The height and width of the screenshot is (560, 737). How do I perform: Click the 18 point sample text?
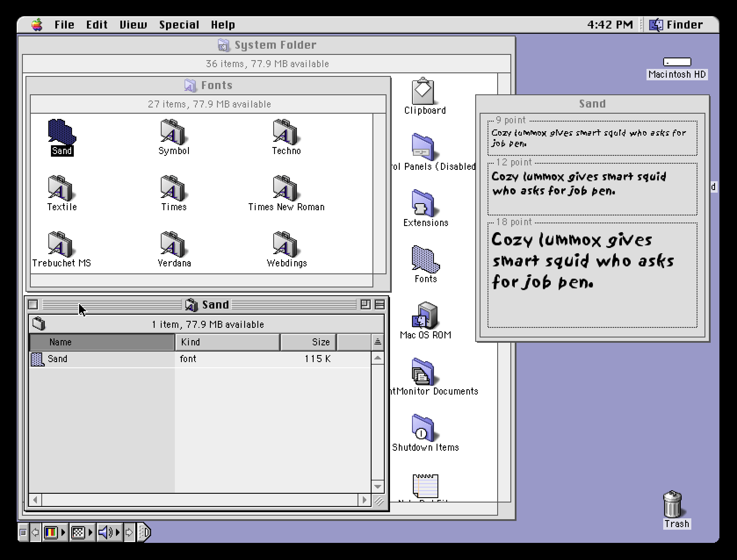[582, 261]
